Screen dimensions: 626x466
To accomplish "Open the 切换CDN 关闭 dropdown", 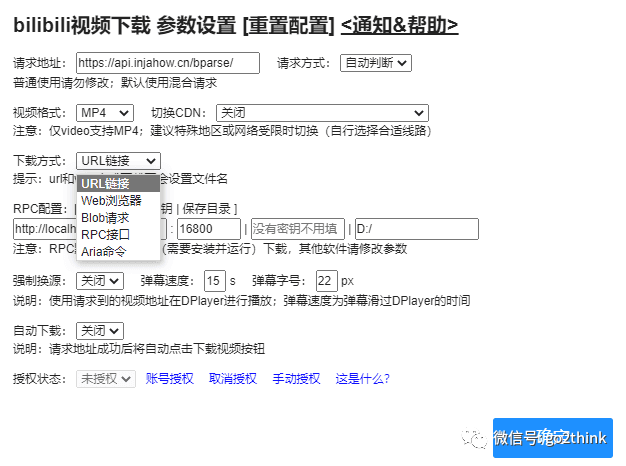I will click(x=322, y=113).
